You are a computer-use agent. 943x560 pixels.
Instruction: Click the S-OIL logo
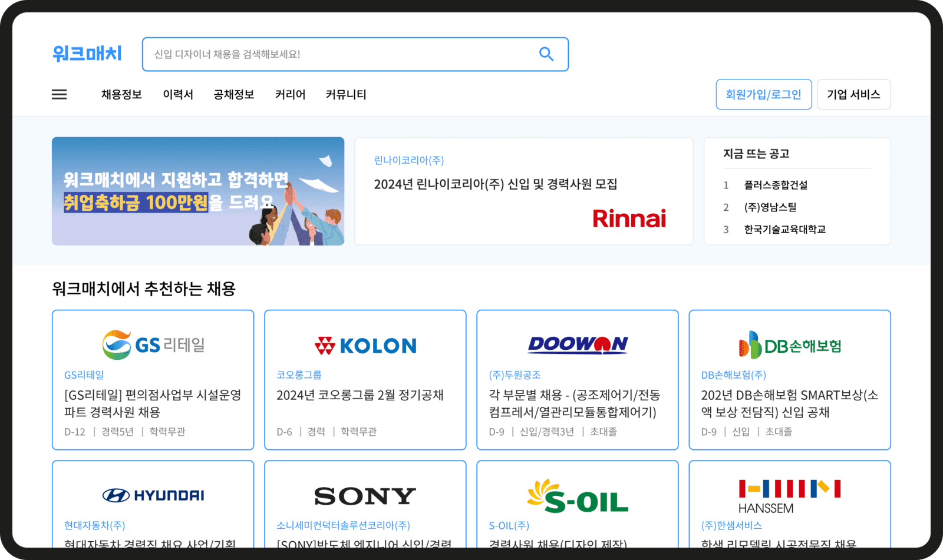578,496
